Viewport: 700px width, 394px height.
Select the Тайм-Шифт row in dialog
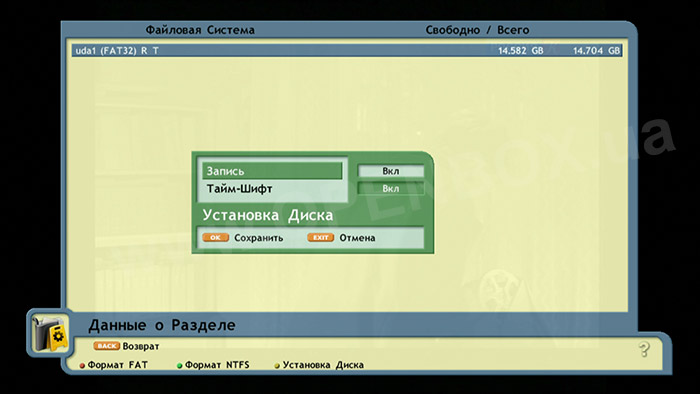(272, 189)
